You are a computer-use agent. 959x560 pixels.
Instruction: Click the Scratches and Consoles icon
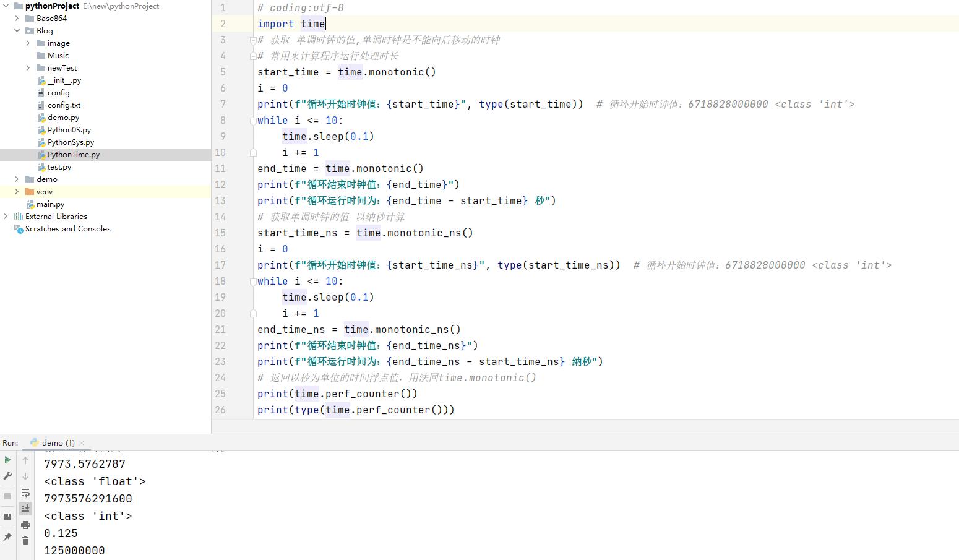tap(19, 229)
